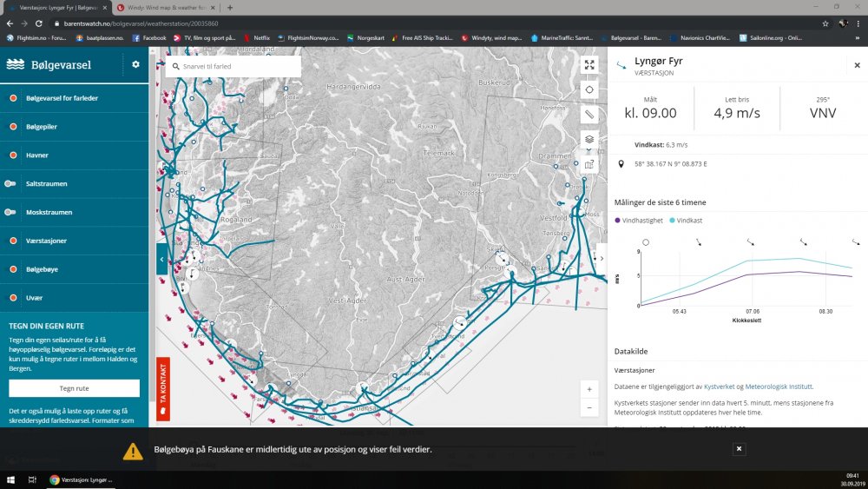Open the Chrome menu (three dots)
The width and height of the screenshot is (868, 489).
click(x=858, y=23)
